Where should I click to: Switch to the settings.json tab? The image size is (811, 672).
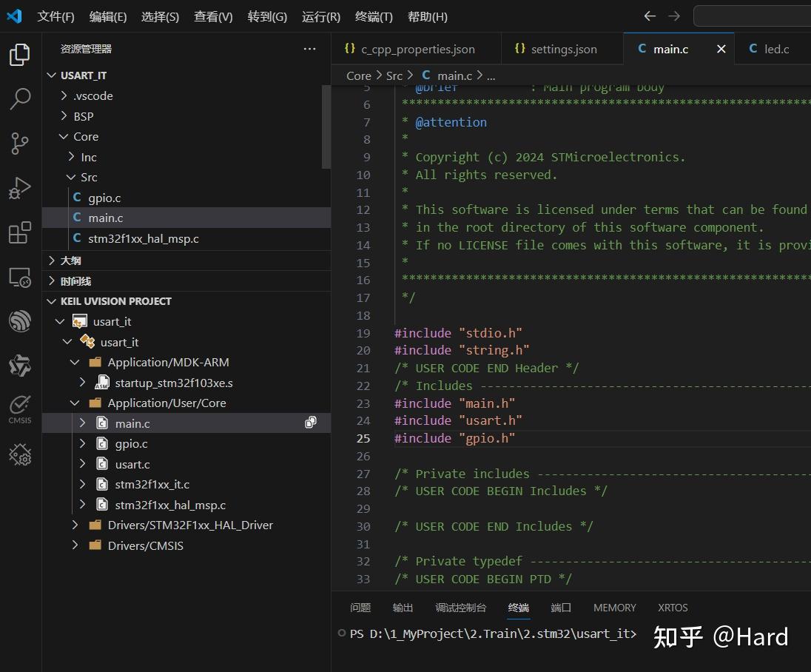[x=563, y=49]
